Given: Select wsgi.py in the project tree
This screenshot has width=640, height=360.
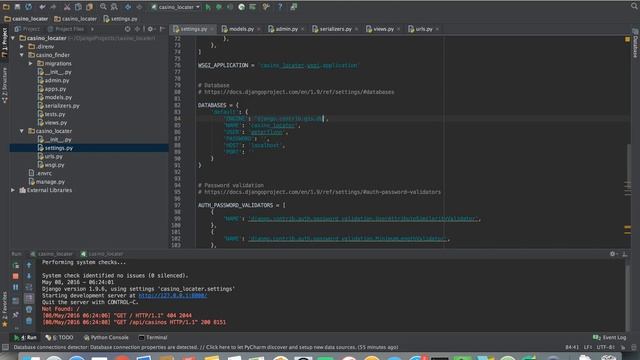Looking at the screenshot, I should point(51,165).
